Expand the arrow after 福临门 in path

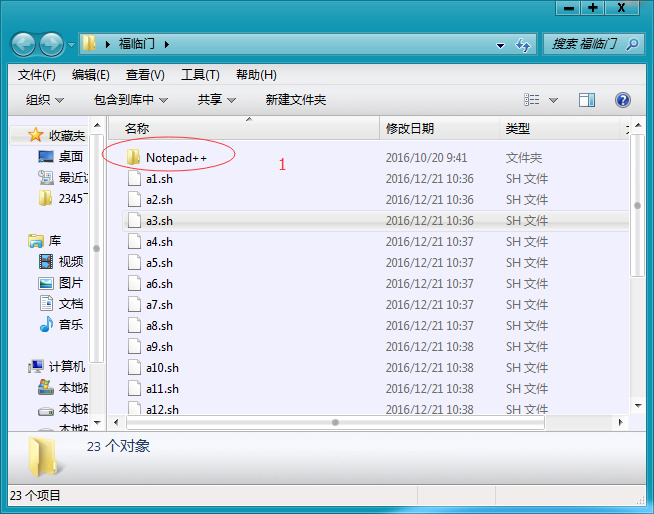(x=167, y=44)
